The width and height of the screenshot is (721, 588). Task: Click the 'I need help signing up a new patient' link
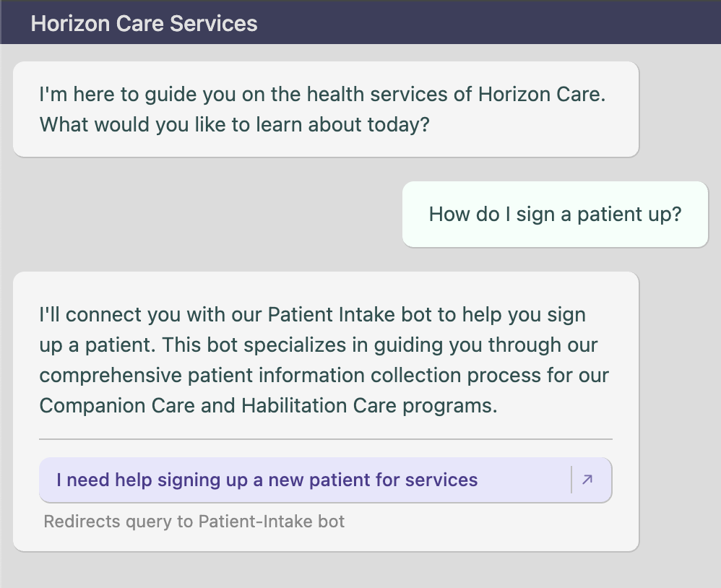(265, 480)
